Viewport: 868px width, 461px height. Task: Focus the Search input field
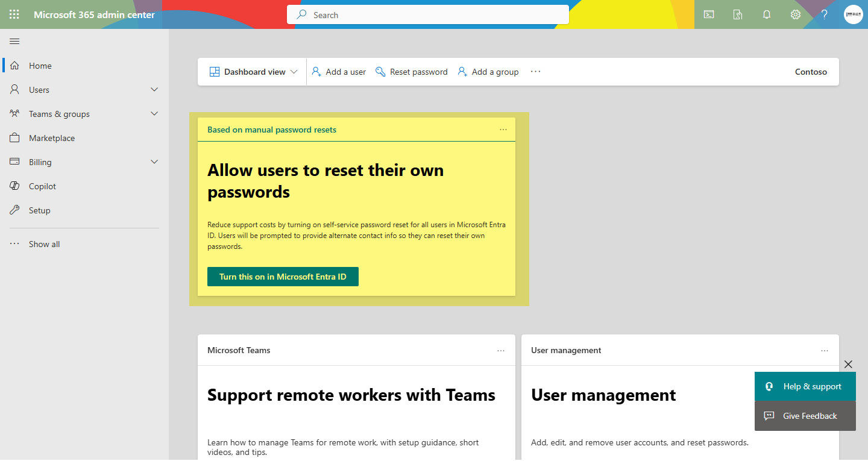428,14
